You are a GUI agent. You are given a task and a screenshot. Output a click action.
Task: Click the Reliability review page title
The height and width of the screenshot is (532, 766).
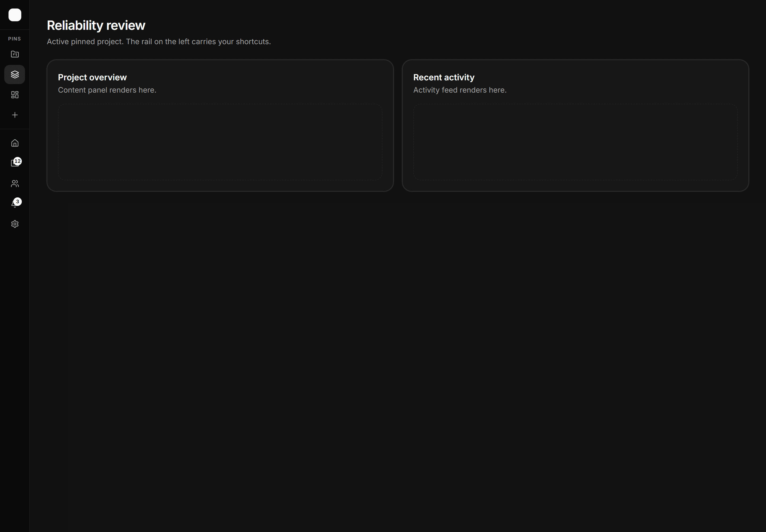point(96,25)
